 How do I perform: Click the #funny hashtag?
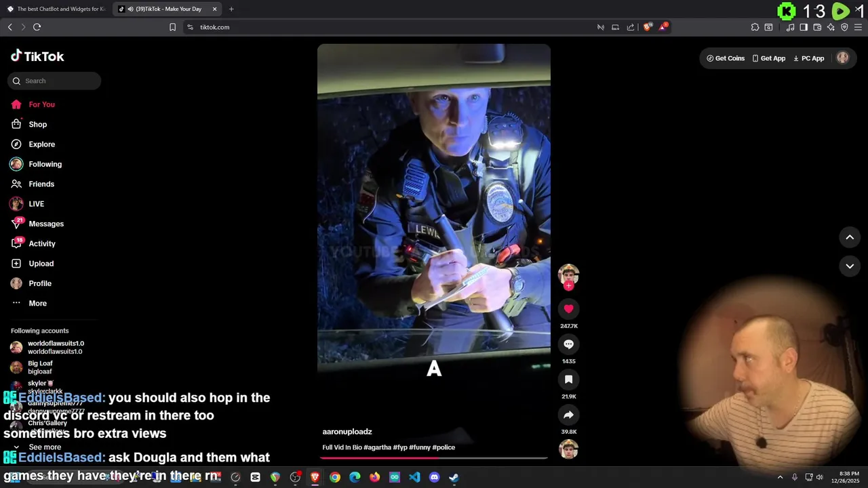click(419, 447)
